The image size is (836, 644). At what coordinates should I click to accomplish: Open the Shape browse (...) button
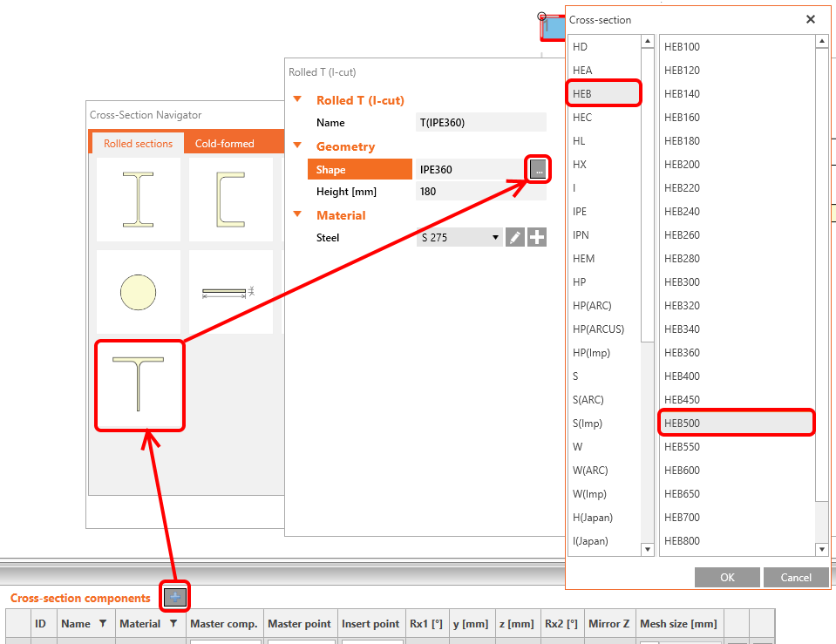click(x=538, y=170)
